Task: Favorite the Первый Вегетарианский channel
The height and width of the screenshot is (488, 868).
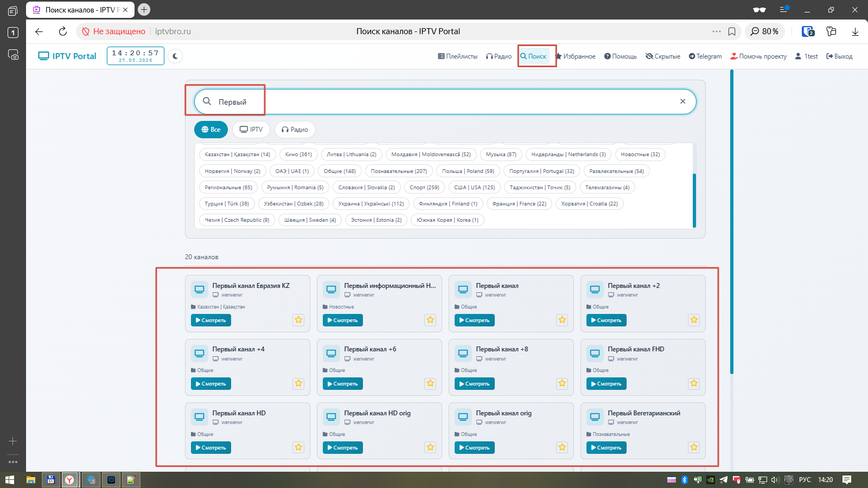Action: (x=694, y=447)
